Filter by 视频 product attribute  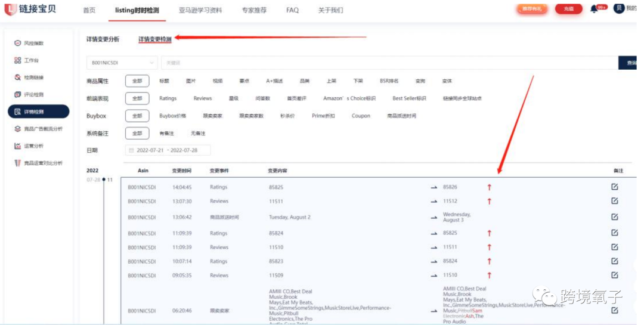(218, 81)
